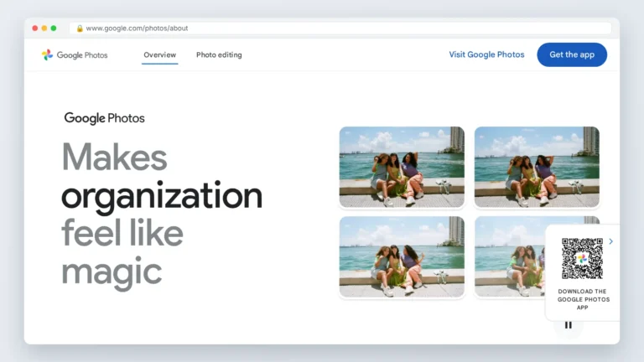Click the address bar with google.com/photos/about
The width and height of the screenshot is (644, 362).
tap(340, 28)
